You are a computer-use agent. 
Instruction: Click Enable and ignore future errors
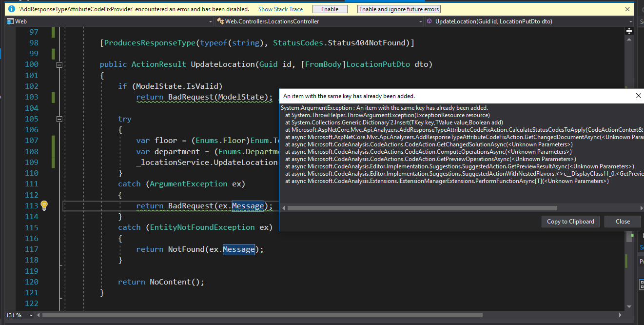(x=399, y=9)
